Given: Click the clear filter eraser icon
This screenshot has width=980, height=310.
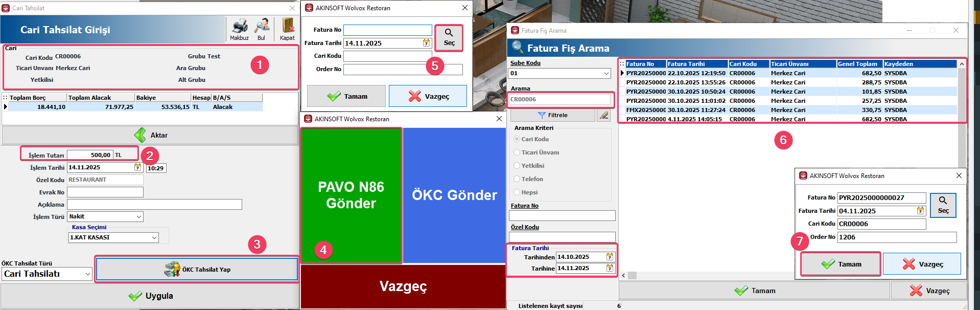Looking at the screenshot, I should coord(604,115).
